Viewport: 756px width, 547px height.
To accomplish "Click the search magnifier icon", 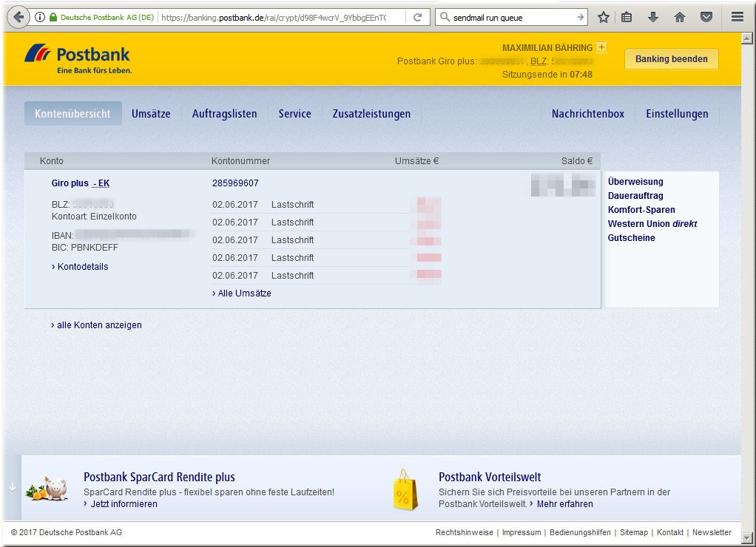I will pos(445,17).
